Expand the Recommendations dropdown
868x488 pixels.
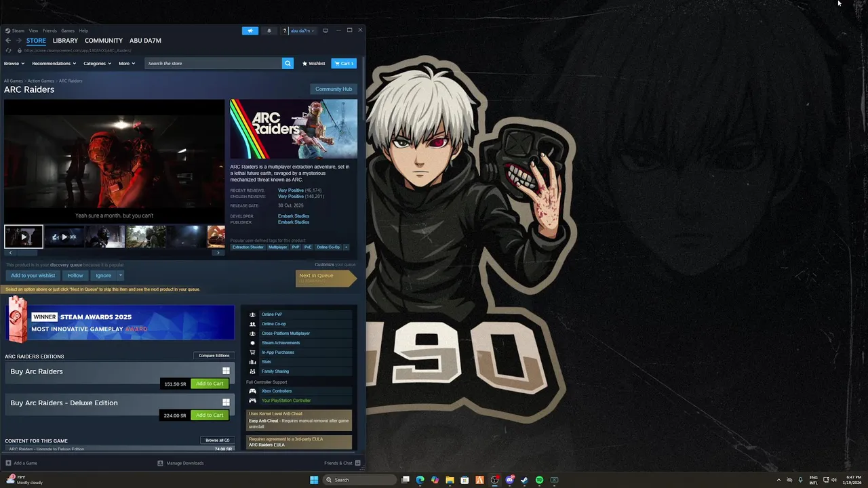pos(54,63)
